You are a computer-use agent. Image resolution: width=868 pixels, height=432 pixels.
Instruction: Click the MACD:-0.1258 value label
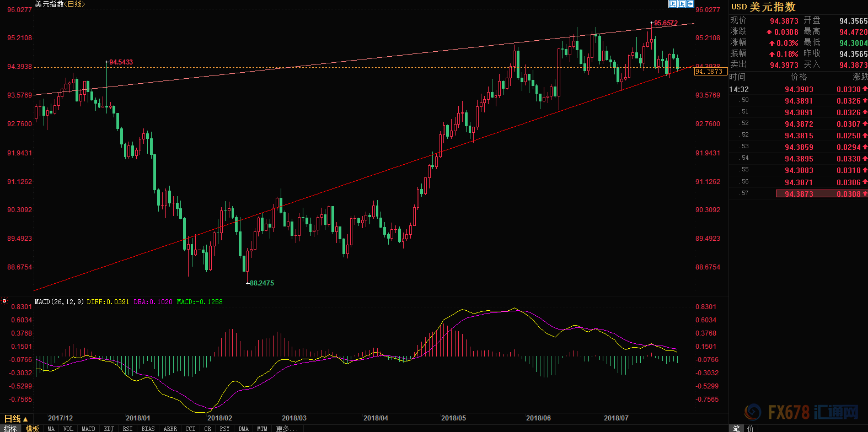[200, 301]
